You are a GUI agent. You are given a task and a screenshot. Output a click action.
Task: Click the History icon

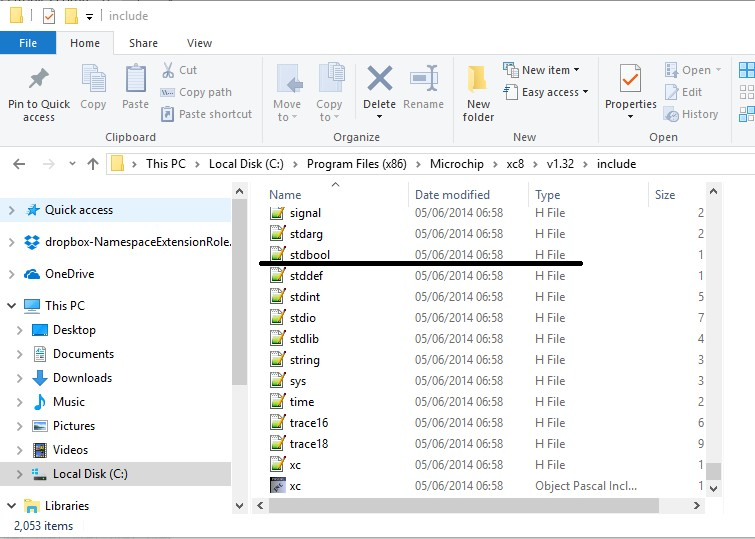coord(671,115)
